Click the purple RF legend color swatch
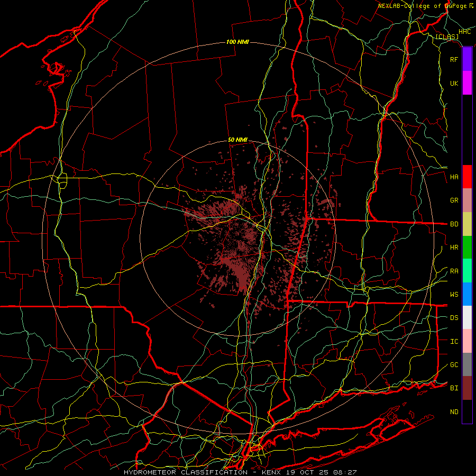 click(467, 59)
